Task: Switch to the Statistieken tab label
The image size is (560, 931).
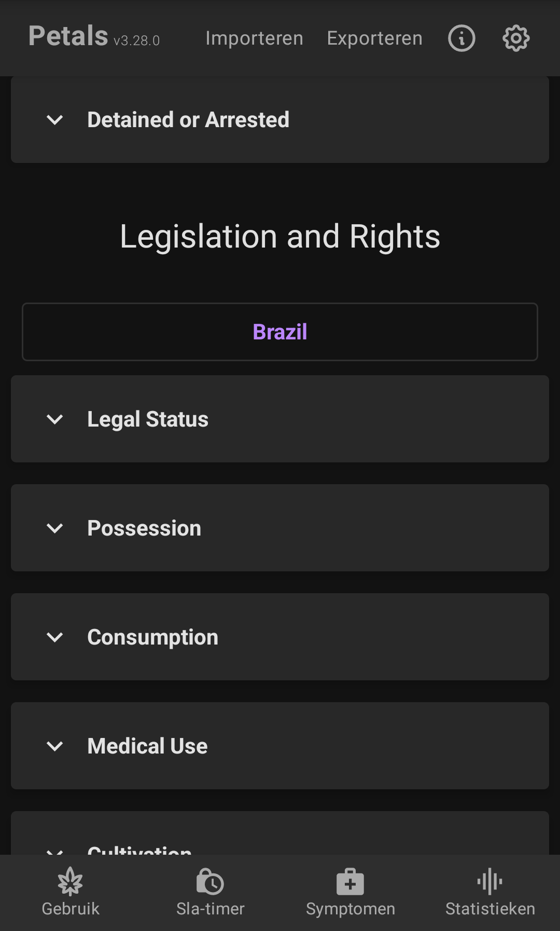Action: pyautogui.click(x=490, y=909)
